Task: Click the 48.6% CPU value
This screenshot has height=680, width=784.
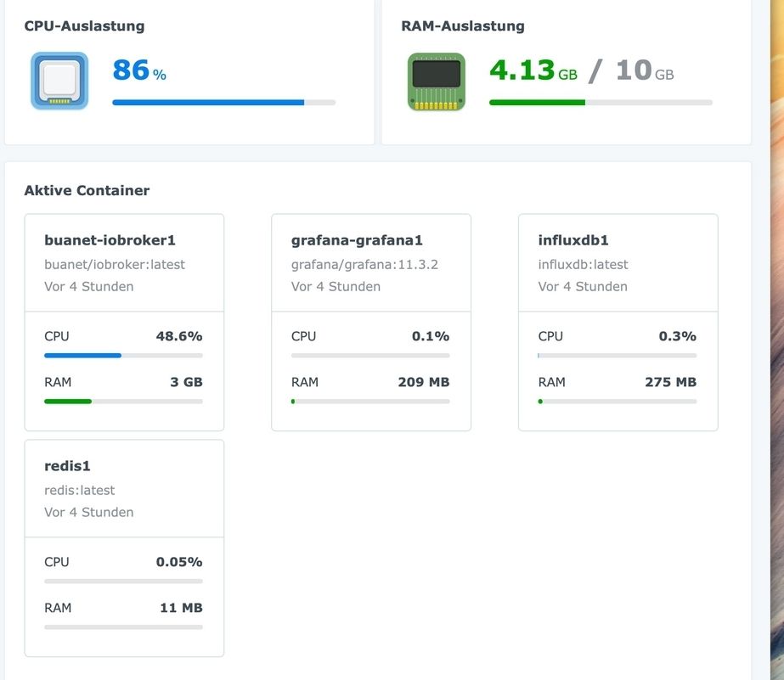Action: [179, 336]
